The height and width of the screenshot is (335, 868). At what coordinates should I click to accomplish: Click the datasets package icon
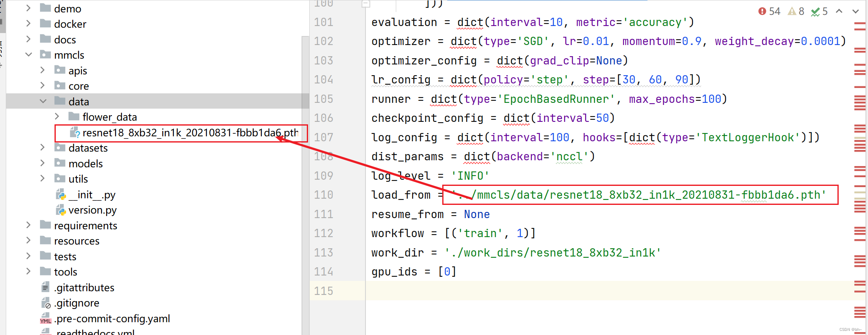pyautogui.click(x=60, y=147)
